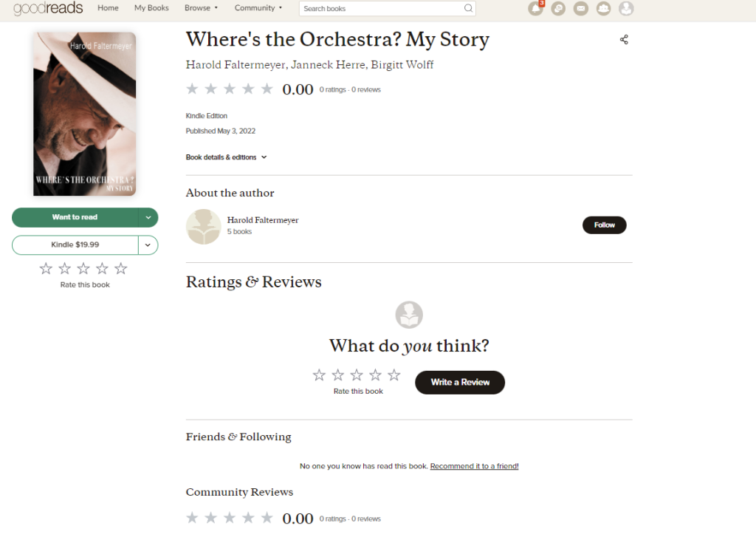
Task: Go to My Books
Action: pos(151,8)
